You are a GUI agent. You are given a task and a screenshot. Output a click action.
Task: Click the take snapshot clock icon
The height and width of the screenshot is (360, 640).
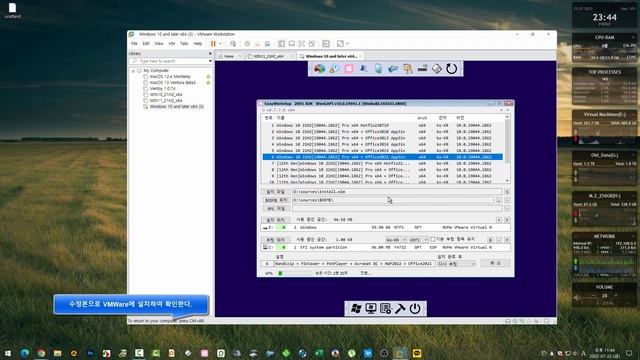247,44
